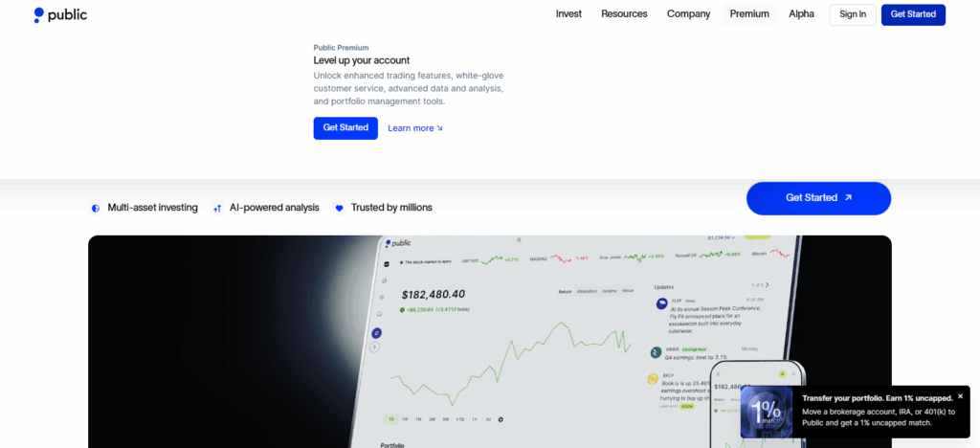The image size is (980, 448).
Task: Click the next arrow in Updates panel
Action: (x=766, y=285)
